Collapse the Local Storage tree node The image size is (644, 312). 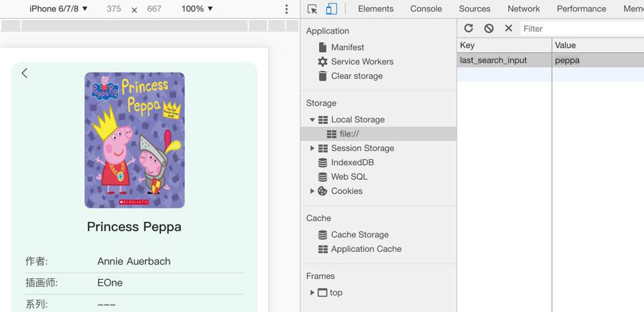coord(312,120)
